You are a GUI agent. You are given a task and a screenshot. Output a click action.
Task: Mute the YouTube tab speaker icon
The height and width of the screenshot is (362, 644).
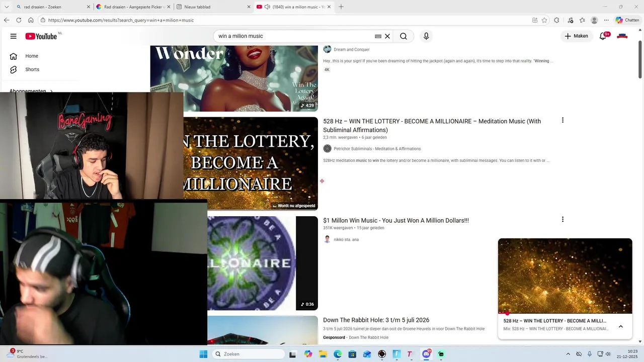267,7
